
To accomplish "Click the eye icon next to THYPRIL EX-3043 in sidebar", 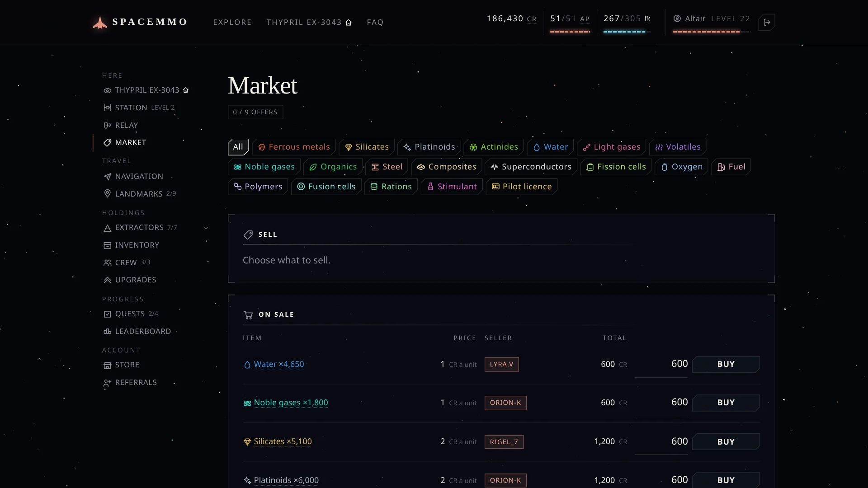I will tap(107, 90).
